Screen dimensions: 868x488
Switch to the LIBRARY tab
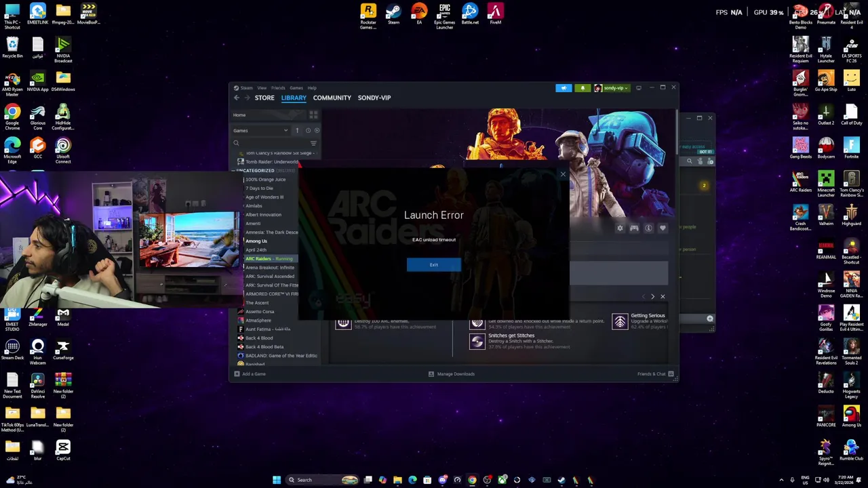[x=294, y=98]
